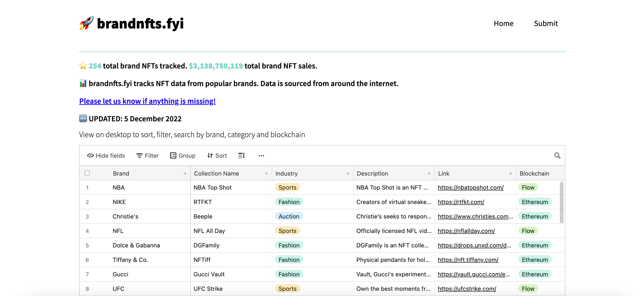
Task: Open the nbatopshot.com link
Action: [x=471, y=188]
